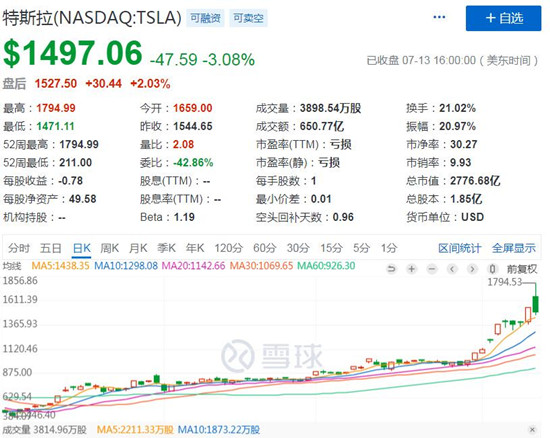Click the 总股本 value 1.85亿
Image resolution: width=550 pixels, height=438 pixels.
[466, 199]
